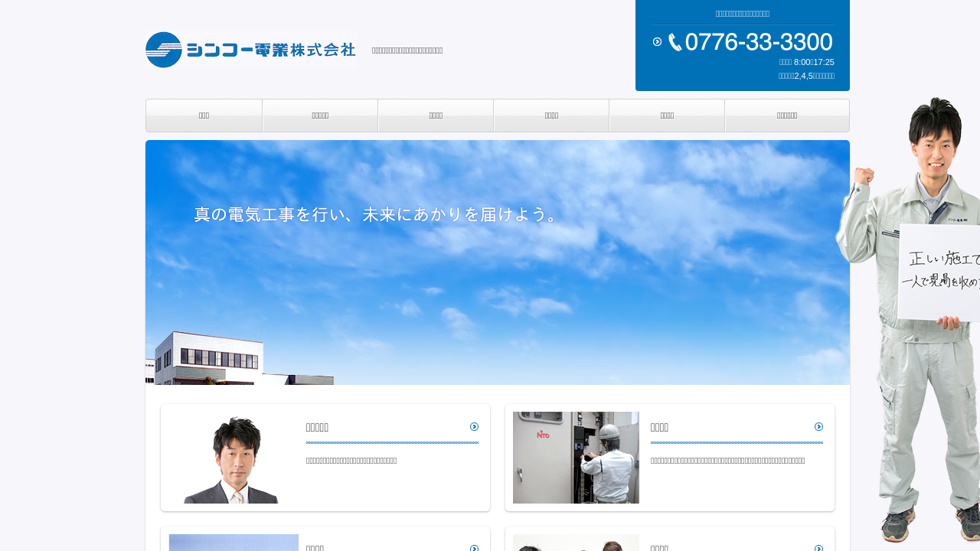Click the electrical panel worker photo

(x=576, y=458)
